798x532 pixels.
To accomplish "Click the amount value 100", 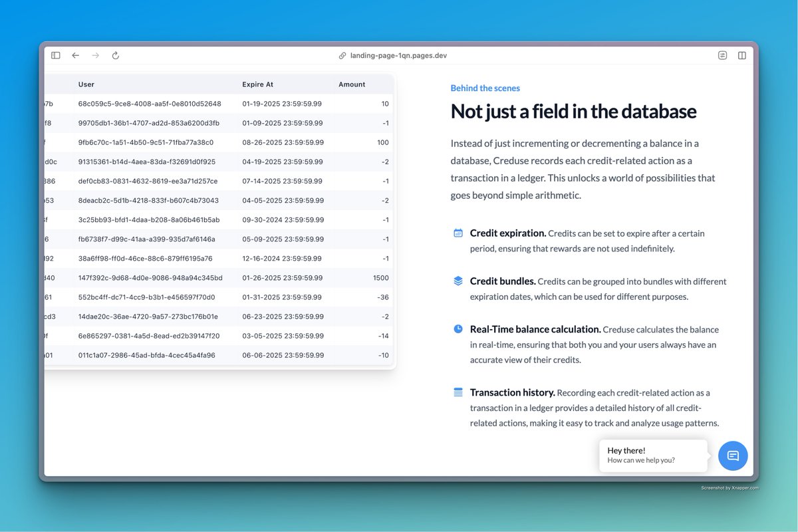I will (x=382, y=142).
